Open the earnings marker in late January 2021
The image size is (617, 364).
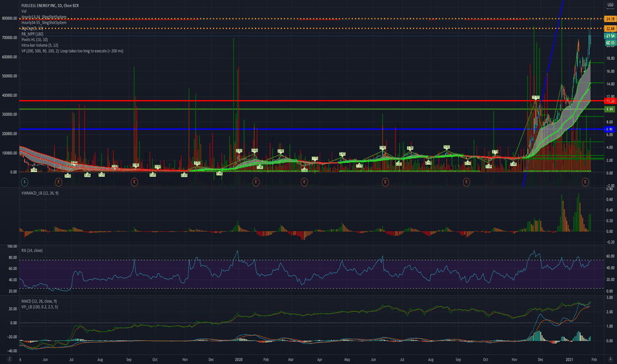click(x=585, y=182)
